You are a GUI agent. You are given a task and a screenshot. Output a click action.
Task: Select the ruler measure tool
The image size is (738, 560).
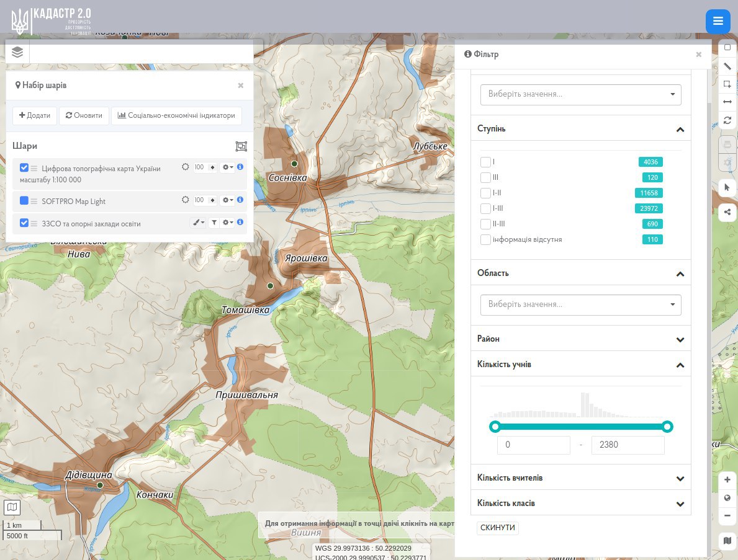pos(727,66)
